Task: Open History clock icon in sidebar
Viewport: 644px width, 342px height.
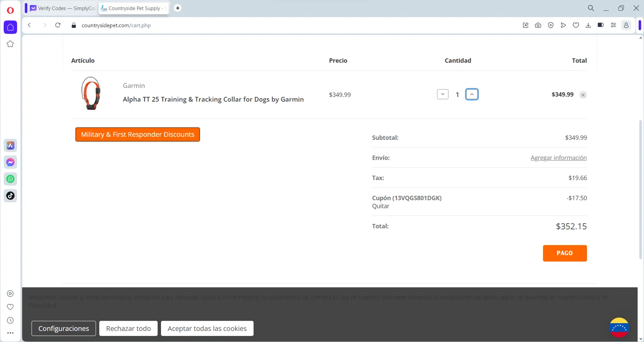Action: (x=10, y=320)
